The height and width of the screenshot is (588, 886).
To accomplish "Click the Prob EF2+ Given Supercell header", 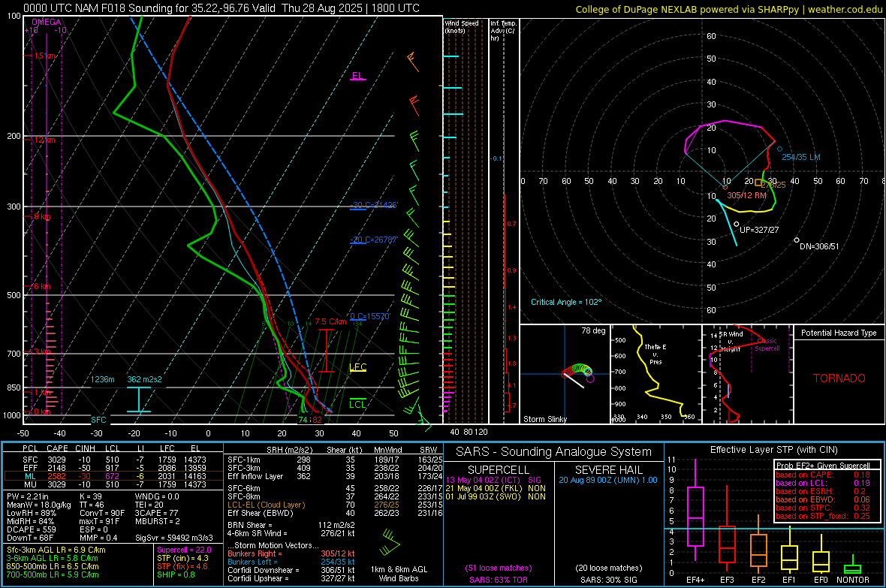I will [823, 466].
